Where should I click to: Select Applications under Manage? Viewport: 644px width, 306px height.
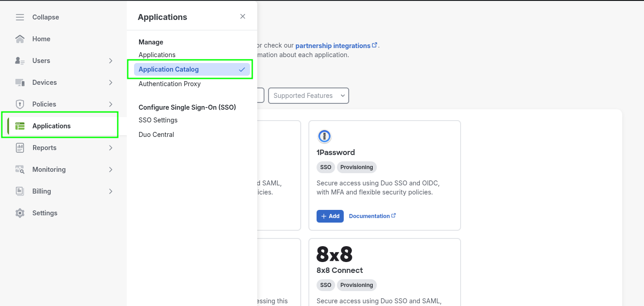tap(157, 55)
